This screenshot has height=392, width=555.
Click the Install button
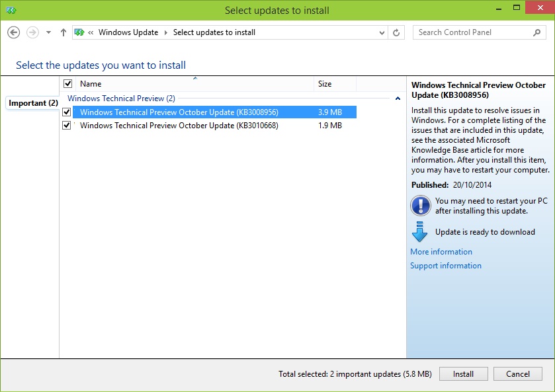(463, 374)
